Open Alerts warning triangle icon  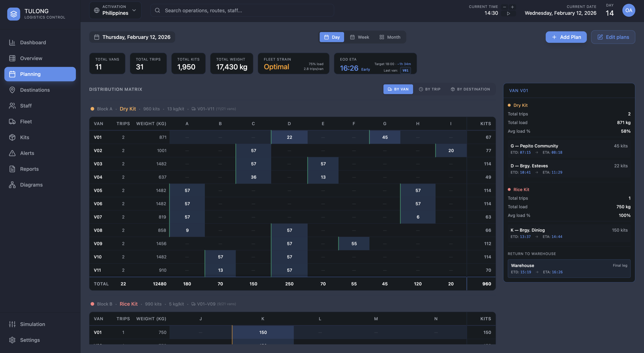pyautogui.click(x=12, y=153)
